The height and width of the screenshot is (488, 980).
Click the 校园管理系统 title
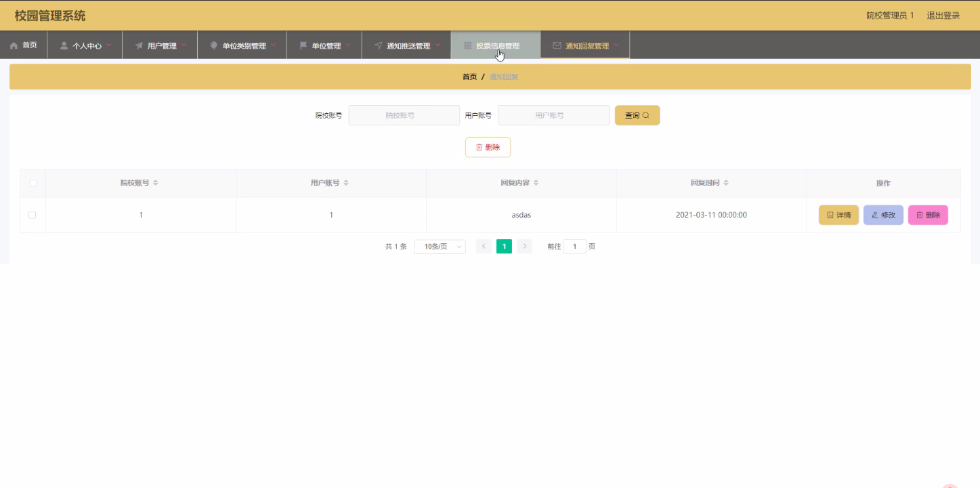[x=50, y=16]
